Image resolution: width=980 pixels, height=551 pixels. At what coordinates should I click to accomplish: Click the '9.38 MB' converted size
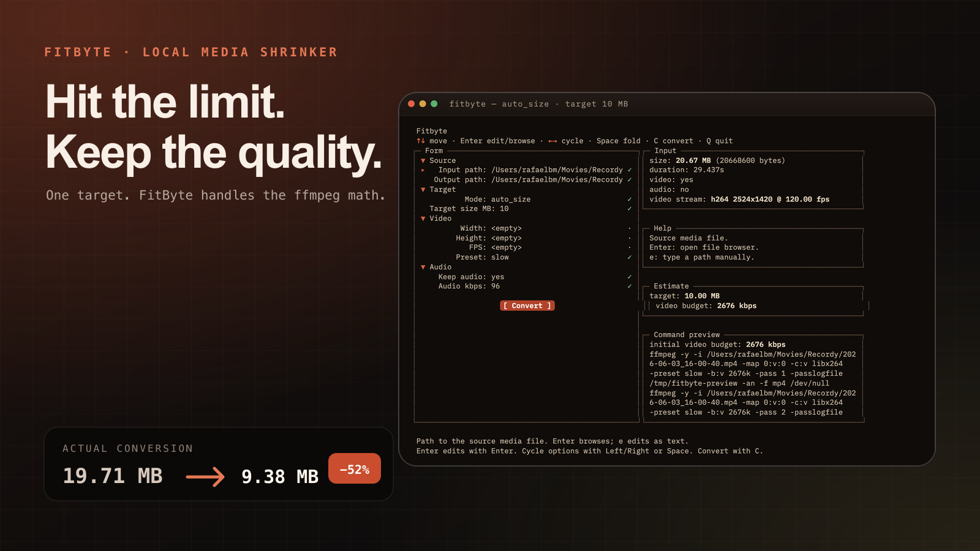pyautogui.click(x=280, y=477)
